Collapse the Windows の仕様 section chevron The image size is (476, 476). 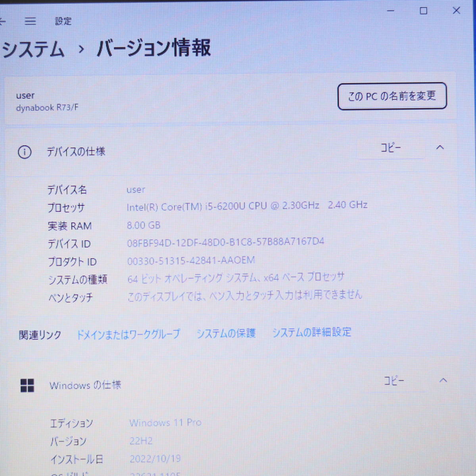pos(443,380)
